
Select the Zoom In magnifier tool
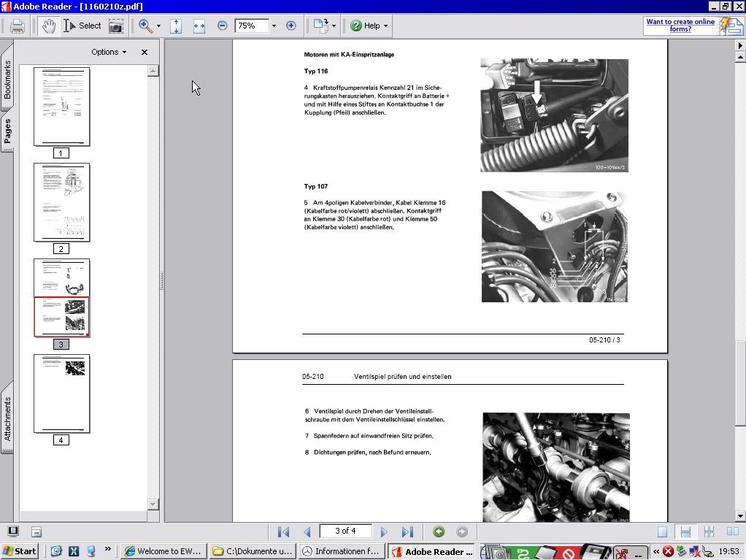coord(145,26)
